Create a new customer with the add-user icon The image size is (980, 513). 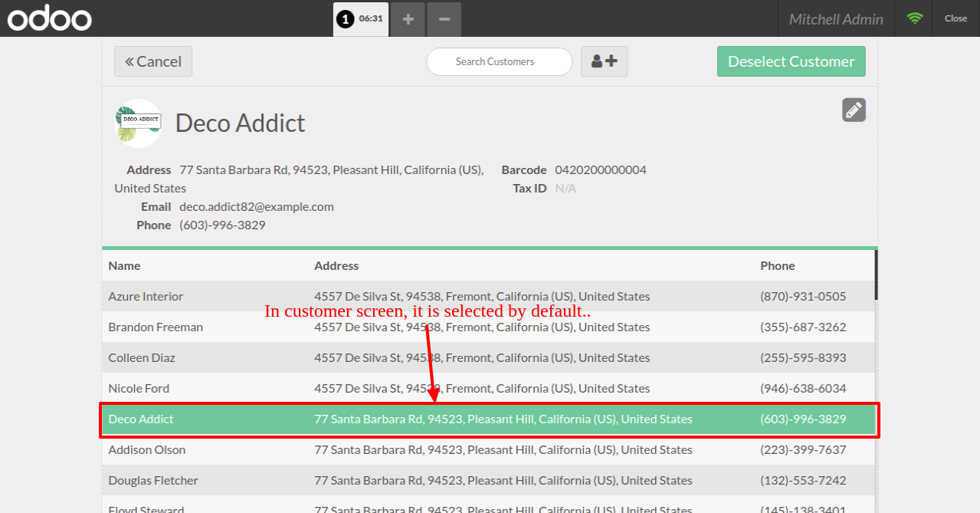coord(604,61)
